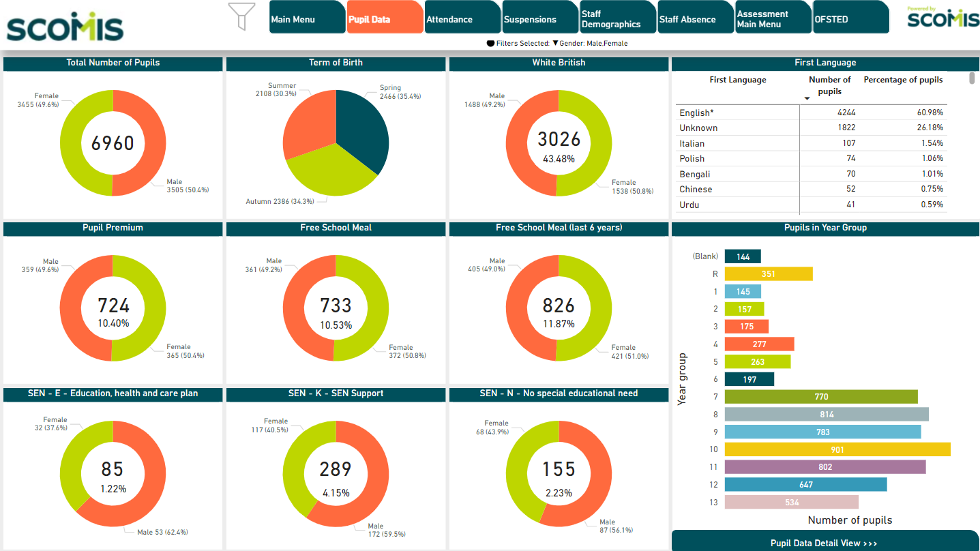Switch to the Attendance tab
This screenshot has width=980, height=551.
460,19
